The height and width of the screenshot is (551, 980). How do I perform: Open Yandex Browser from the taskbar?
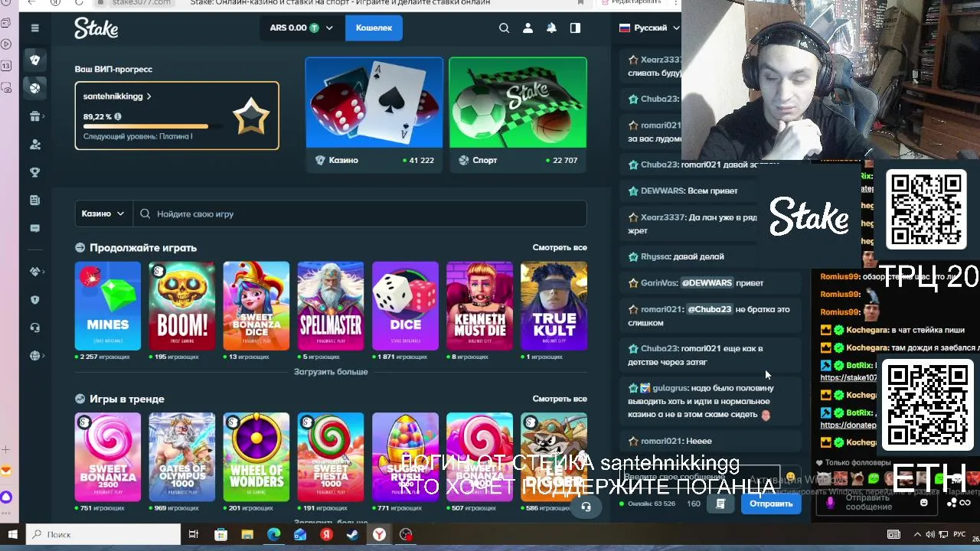379,534
